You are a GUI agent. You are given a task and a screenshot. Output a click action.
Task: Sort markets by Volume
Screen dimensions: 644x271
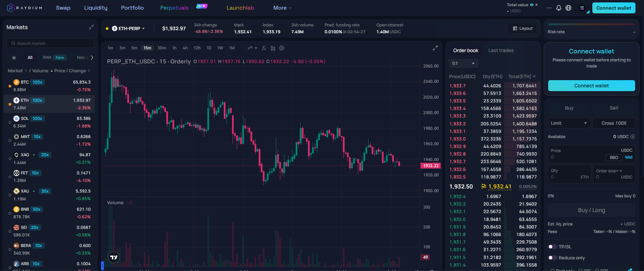[x=42, y=71]
